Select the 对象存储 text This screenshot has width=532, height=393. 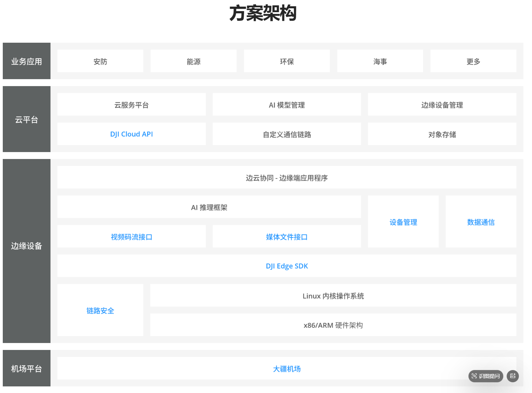pyautogui.click(x=442, y=134)
